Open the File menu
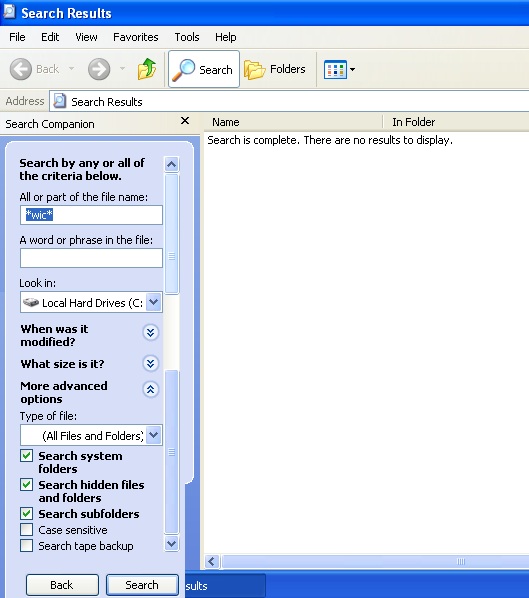The height and width of the screenshot is (598, 529). click(17, 37)
